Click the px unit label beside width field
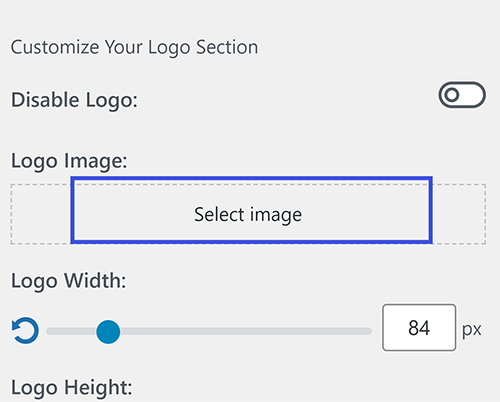The height and width of the screenshot is (402, 500). click(471, 330)
